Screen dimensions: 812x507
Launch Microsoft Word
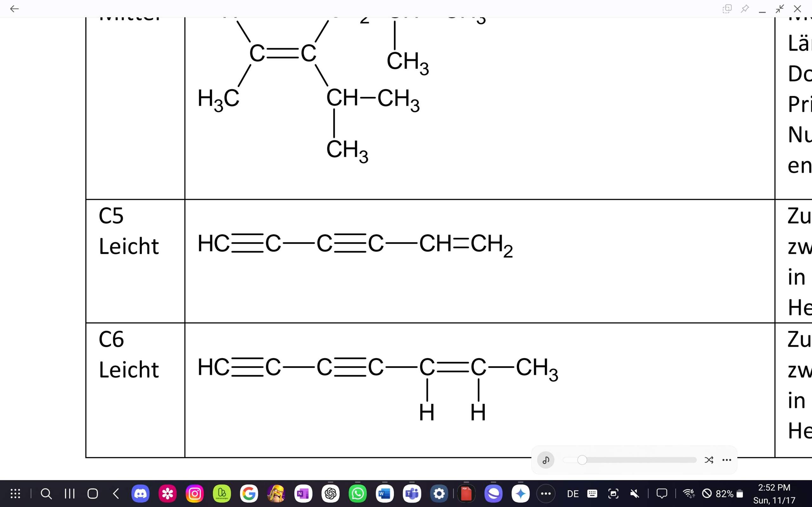pos(384,493)
